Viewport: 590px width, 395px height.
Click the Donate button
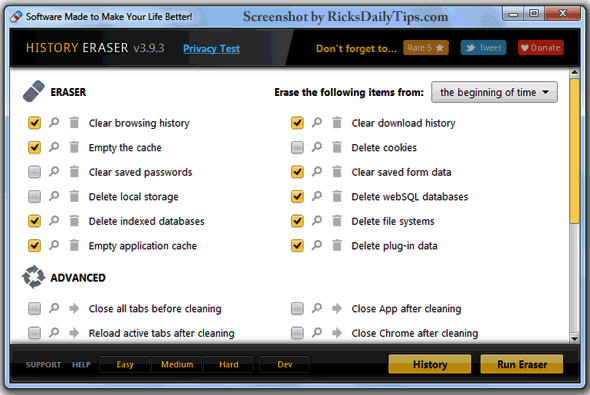click(x=541, y=48)
